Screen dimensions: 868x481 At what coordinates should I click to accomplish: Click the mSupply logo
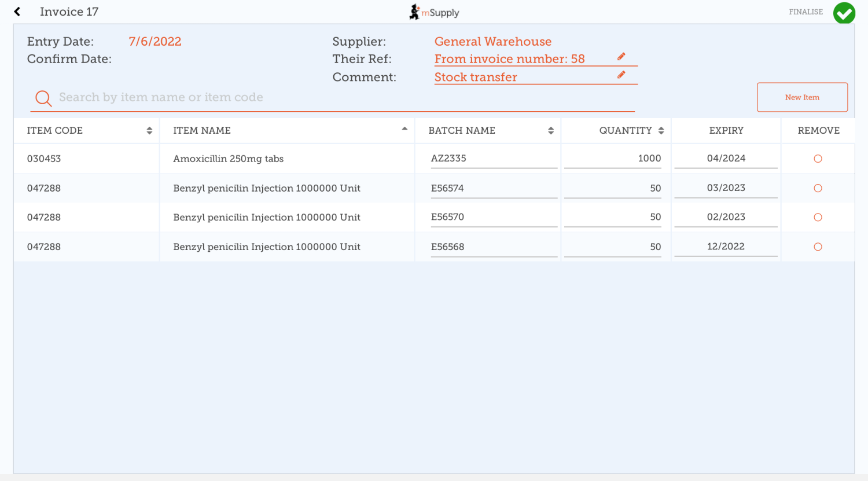pos(434,12)
